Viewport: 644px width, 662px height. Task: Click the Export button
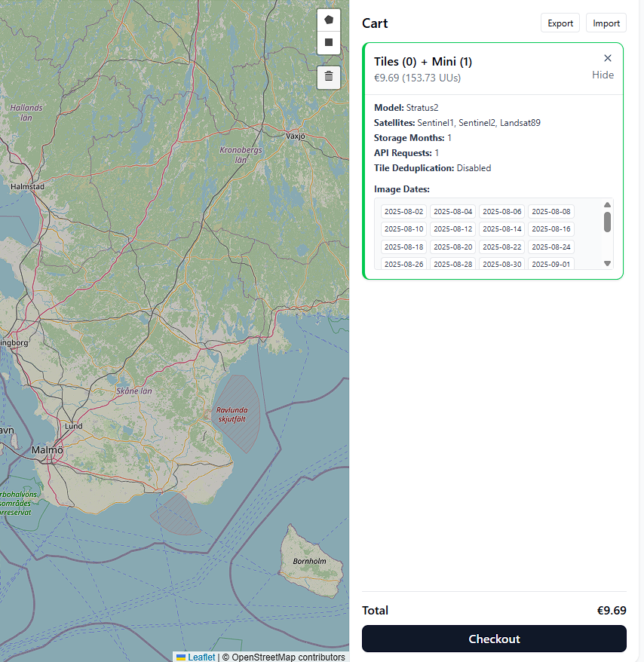(x=560, y=23)
